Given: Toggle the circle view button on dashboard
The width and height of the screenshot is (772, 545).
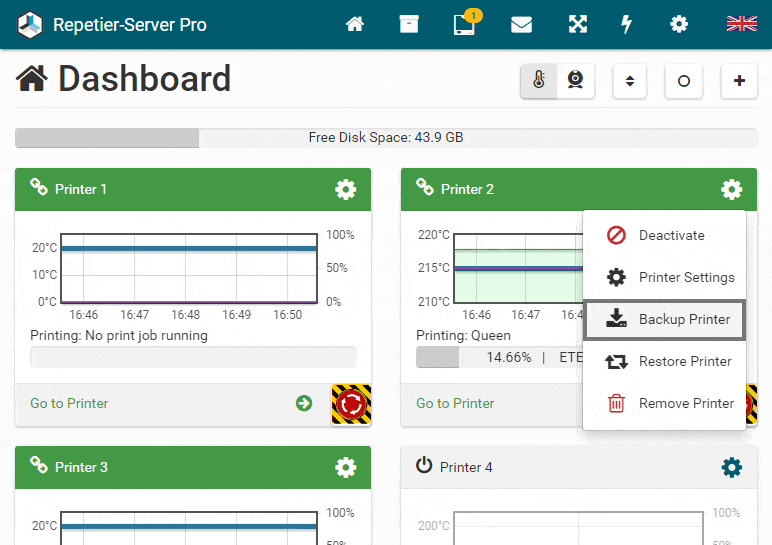Looking at the screenshot, I should (683, 81).
